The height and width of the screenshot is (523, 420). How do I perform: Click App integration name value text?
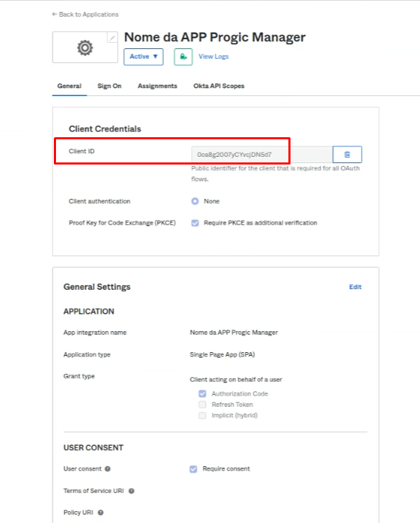click(x=234, y=333)
